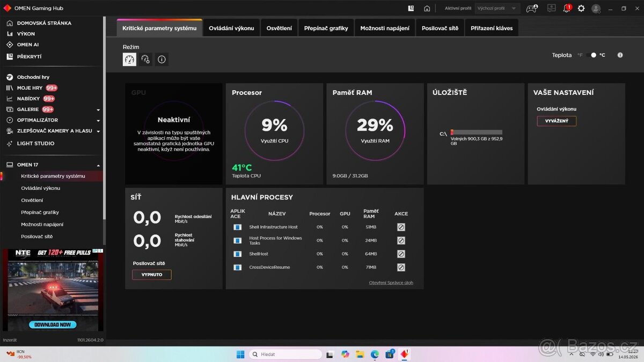This screenshot has width=644, height=362.
Task: Open DOMOVSKÁ STRÁNKA in the sidebar
Action: point(44,23)
